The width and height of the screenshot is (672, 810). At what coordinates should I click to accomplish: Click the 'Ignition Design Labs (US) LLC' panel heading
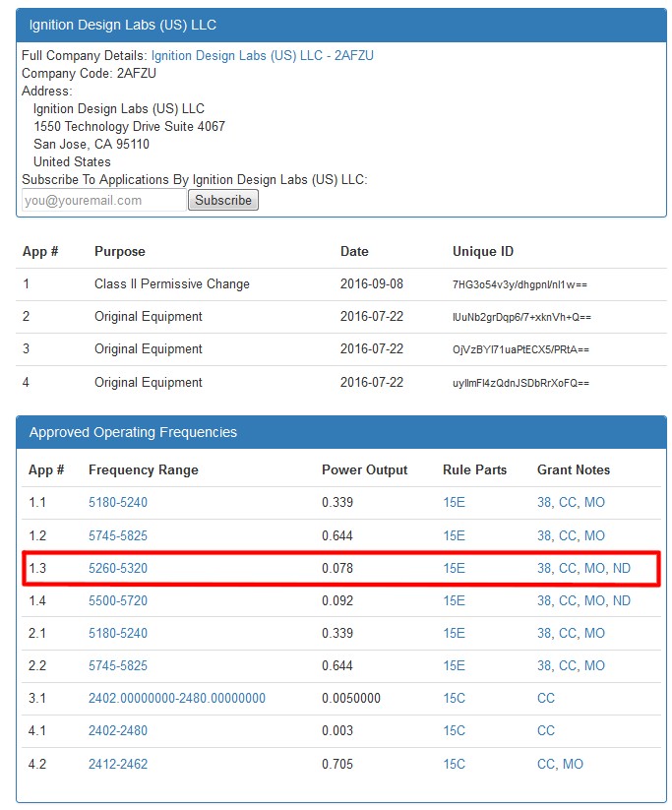coord(122,25)
